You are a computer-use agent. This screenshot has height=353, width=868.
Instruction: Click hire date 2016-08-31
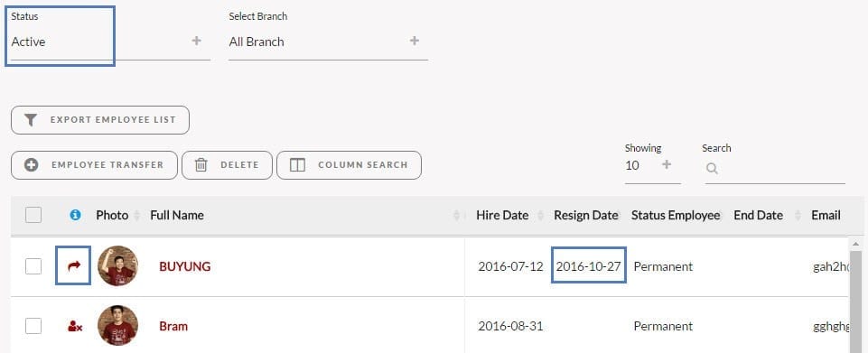tap(511, 327)
